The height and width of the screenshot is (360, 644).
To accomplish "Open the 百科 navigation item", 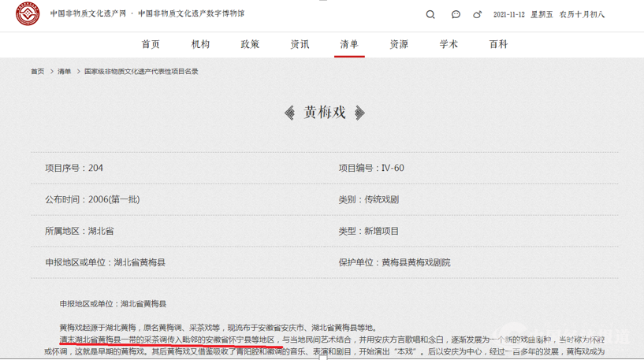I will click(498, 44).
